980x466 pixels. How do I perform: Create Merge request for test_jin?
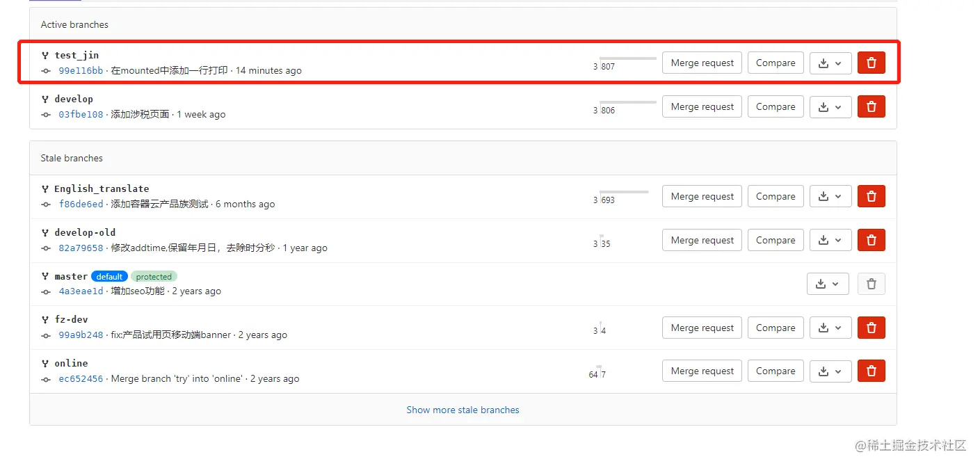click(x=702, y=63)
